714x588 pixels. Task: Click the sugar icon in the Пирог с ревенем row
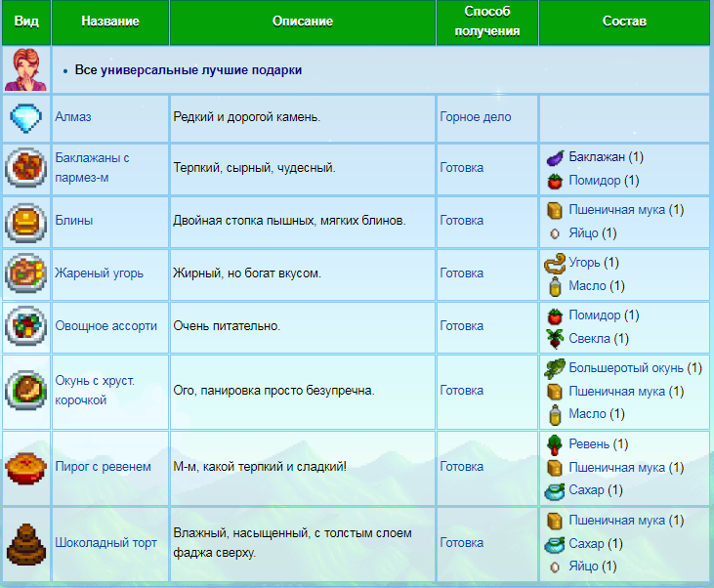(555, 491)
